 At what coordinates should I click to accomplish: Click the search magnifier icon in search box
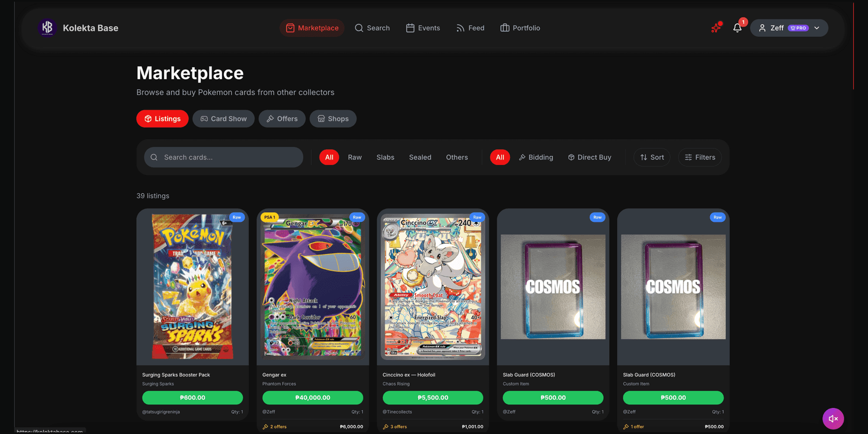pos(154,157)
